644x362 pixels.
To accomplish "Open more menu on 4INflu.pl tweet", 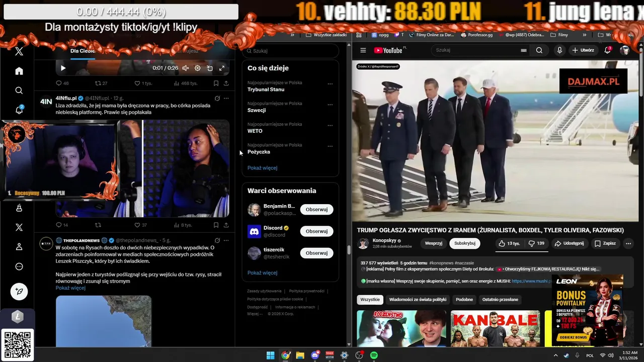I will coord(226,98).
